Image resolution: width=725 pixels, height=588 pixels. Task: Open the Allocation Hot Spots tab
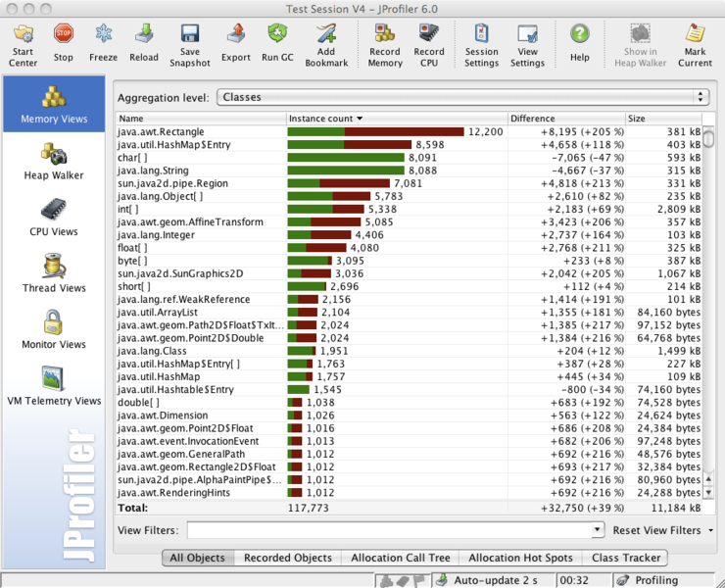520,558
